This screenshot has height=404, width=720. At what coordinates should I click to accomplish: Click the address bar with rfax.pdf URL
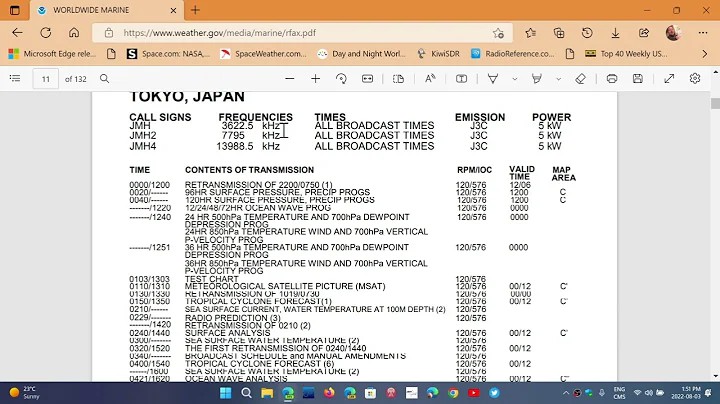pos(303,33)
